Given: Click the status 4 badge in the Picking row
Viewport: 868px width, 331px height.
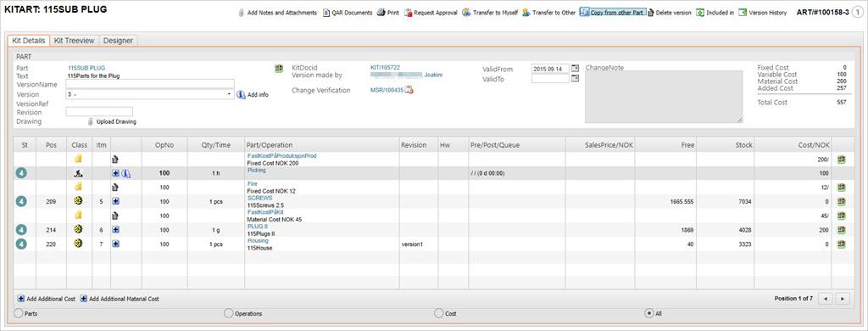Looking at the screenshot, I should coord(21,173).
